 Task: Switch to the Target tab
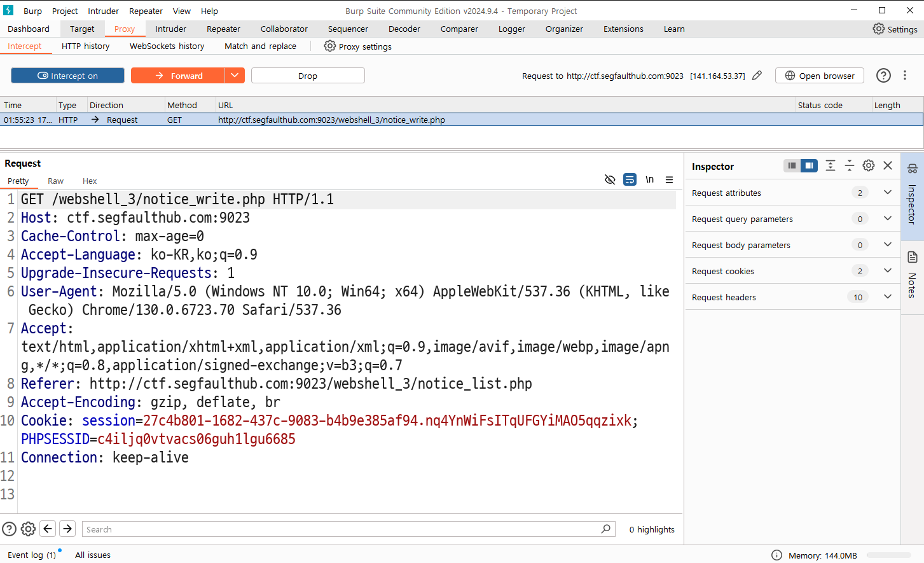[x=82, y=29]
